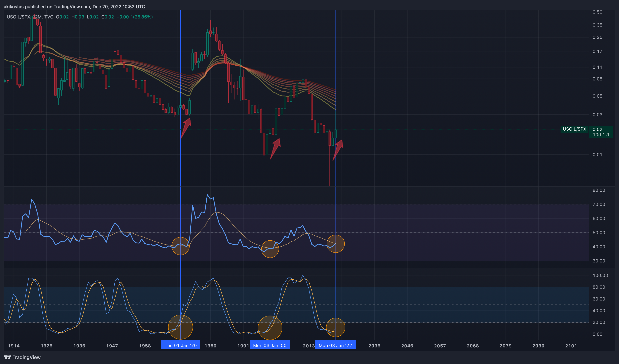Click the '10d 12h' countdown text

coord(601,135)
